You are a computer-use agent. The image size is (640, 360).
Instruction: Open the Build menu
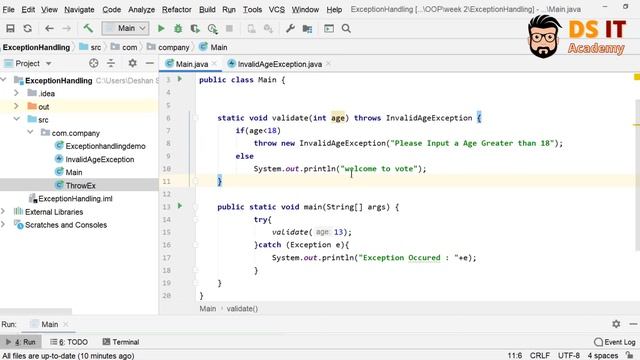pyautogui.click(x=207, y=9)
